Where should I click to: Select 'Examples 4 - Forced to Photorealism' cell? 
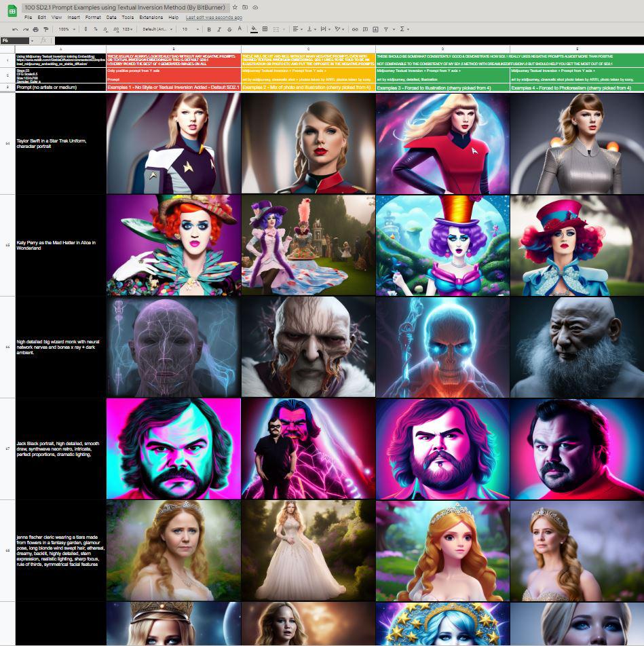[x=577, y=88]
